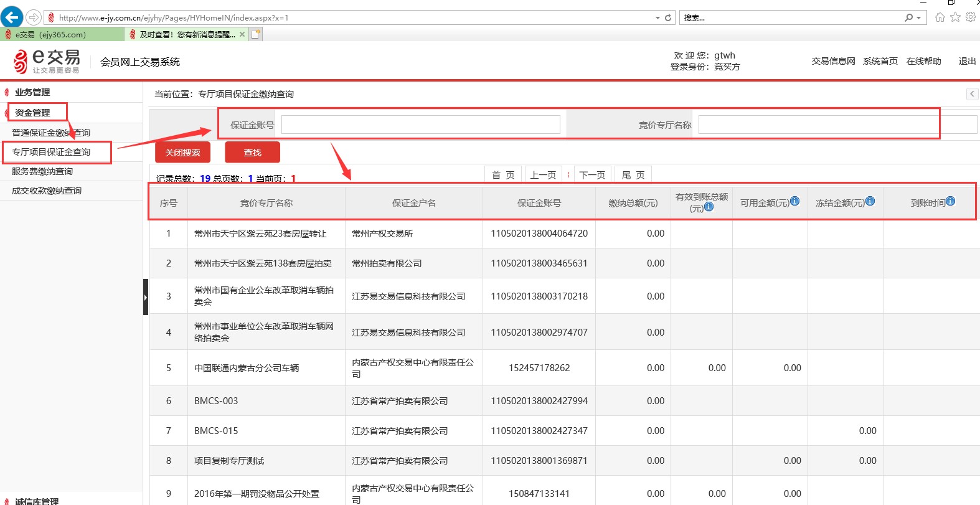Open browser home page icon
The image size is (980, 505).
tap(940, 17)
